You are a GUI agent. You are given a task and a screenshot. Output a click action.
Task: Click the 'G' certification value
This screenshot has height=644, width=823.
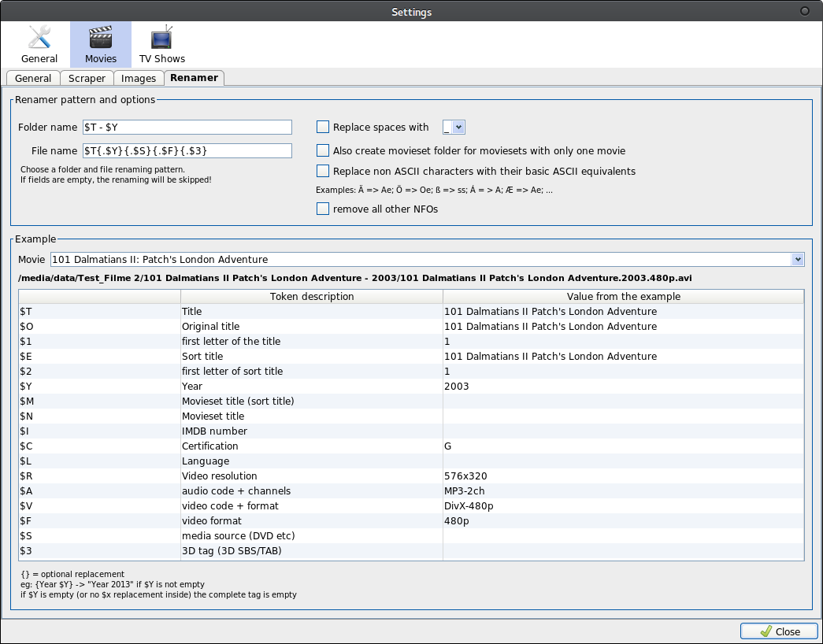coord(624,446)
